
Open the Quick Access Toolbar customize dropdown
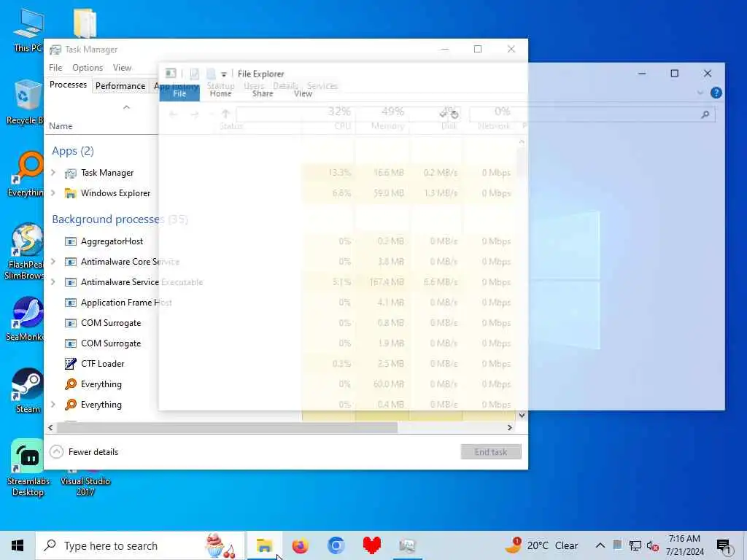coord(223,74)
